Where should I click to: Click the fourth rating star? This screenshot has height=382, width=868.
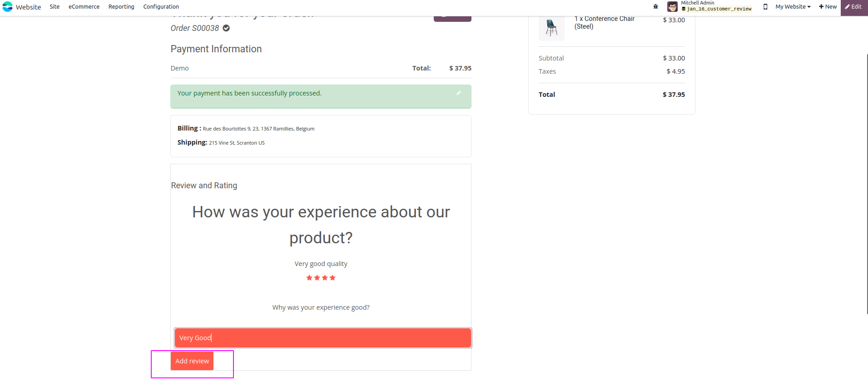coord(332,278)
